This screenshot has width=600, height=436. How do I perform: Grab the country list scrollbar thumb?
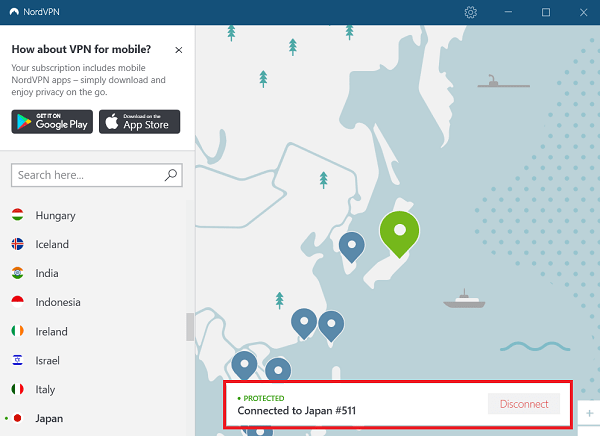tap(190, 327)
